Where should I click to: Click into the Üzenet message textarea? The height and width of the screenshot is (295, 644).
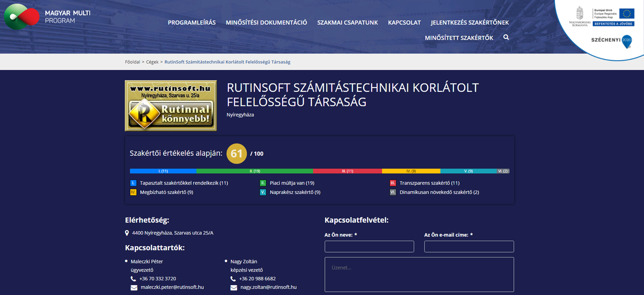[x=419, y=274]
